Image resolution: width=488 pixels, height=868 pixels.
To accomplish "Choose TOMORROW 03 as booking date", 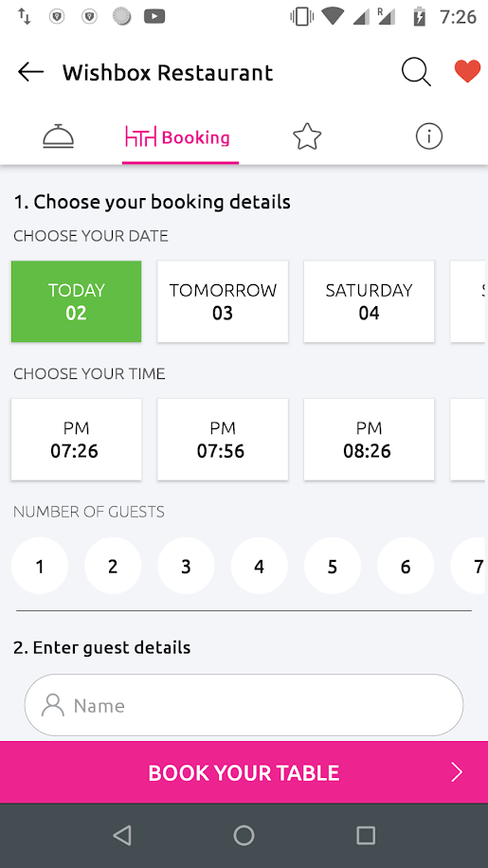I will click(223, 301).
